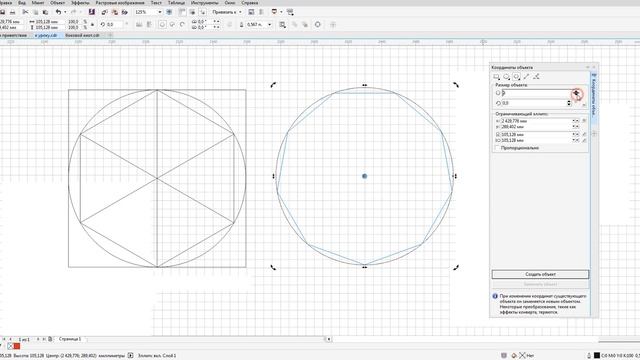Viewport: 640px width, 360px height.
Task: Choose Ellipse tool in Object Coordinates docker
Action: tap(507, 77)
